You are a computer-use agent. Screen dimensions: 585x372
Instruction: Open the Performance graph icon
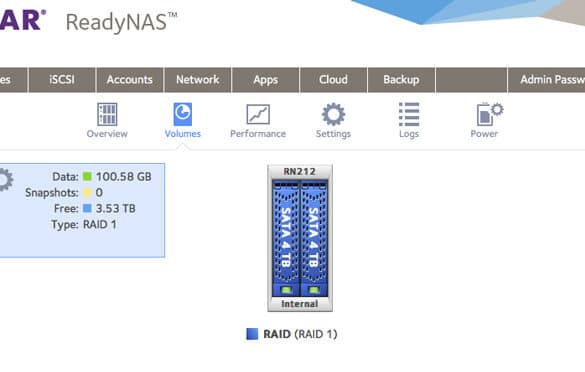[258, 114]
